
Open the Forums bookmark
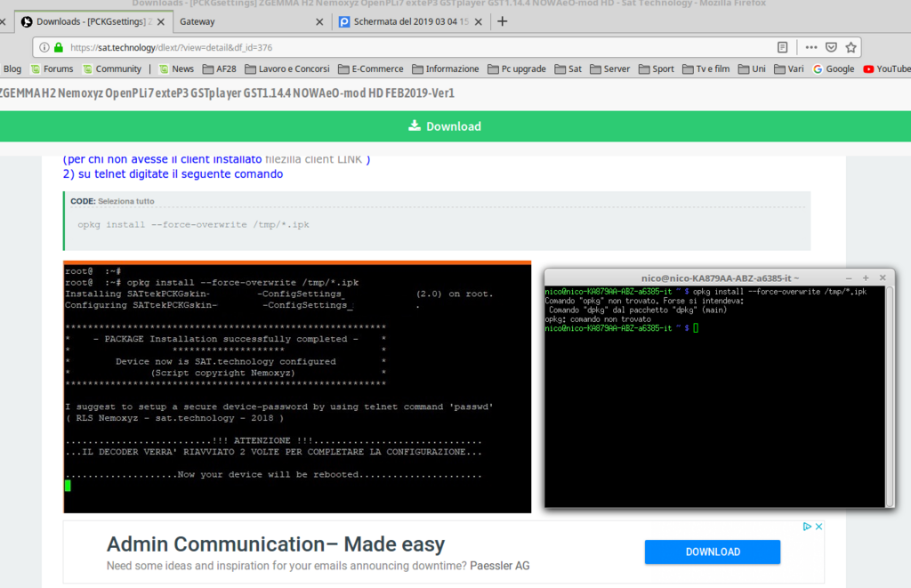coord(52,69)
